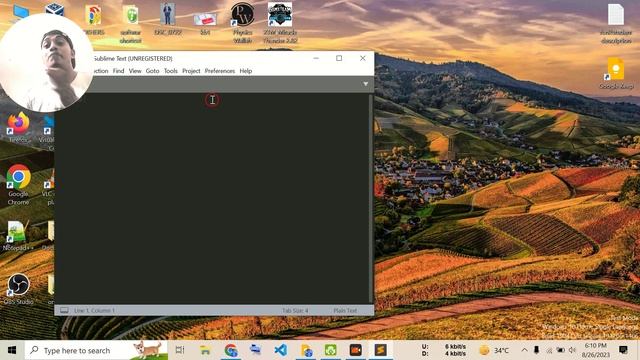Open battery status tray icon
640x360 pixels.
pos(561,351)
